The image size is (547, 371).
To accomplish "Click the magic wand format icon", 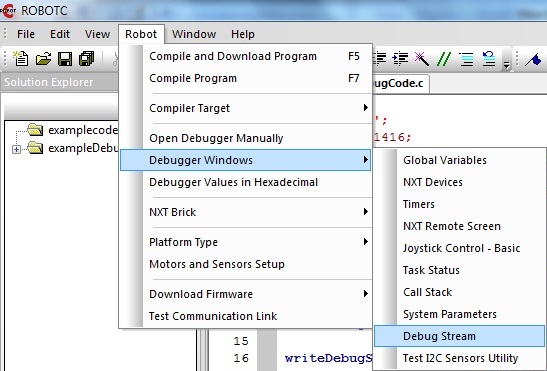I will click(x=421, y=59).
